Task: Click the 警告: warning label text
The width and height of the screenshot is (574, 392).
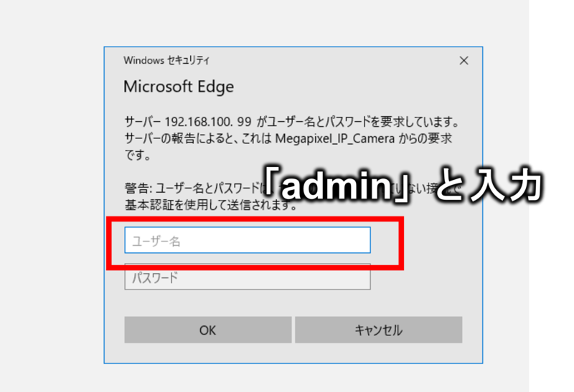Action: (x=138, y=188)
